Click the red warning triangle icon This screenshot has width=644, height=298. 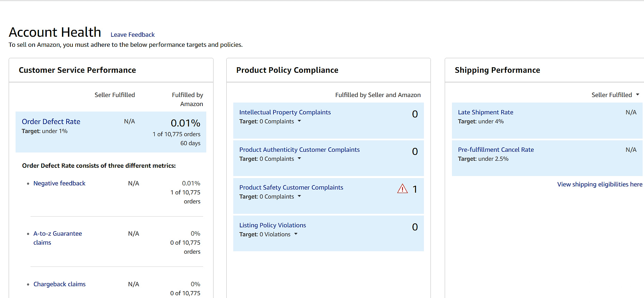click(402, 189)
